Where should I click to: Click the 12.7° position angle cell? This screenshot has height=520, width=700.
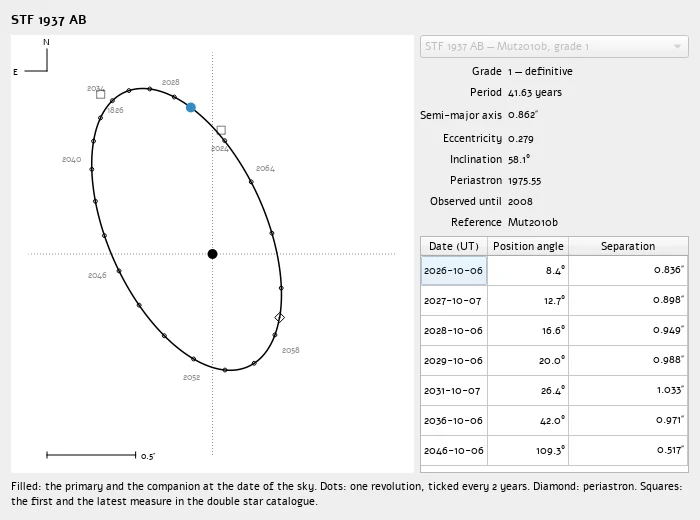click(528, 301)
